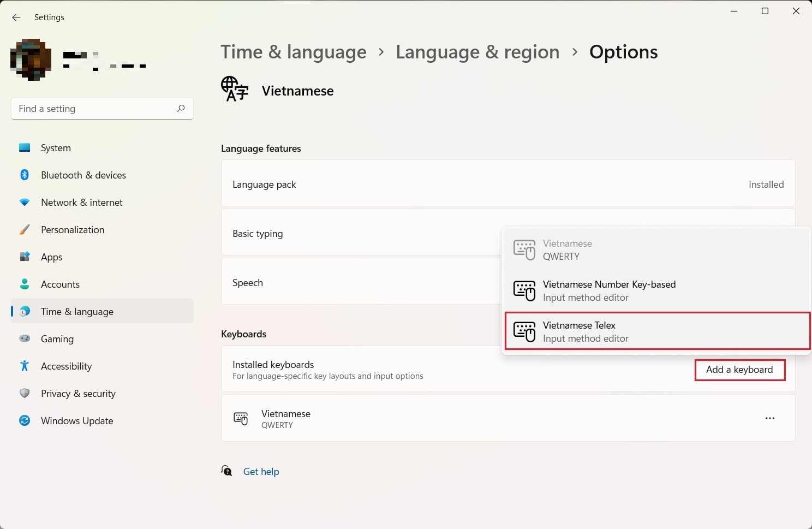Click the Network wifi icon
Viewport: 812px width, 529px height.
(x=25, y=202)
